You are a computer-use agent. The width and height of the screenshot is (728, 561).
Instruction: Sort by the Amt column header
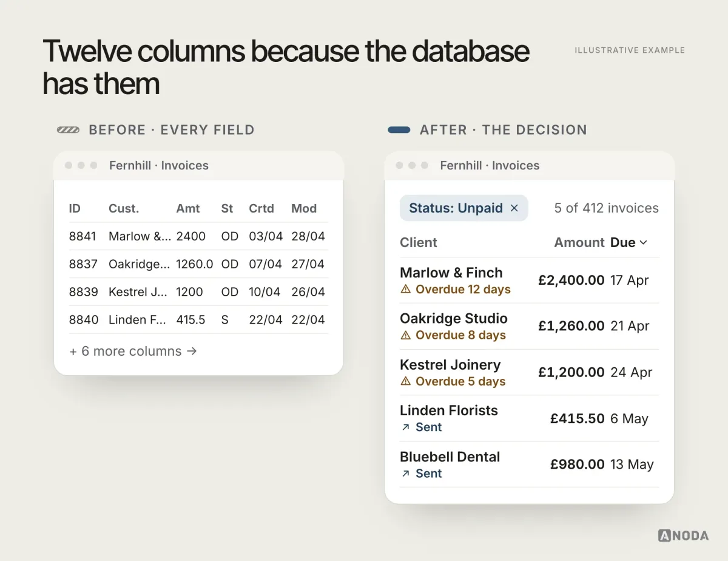(x=188, y=208)
